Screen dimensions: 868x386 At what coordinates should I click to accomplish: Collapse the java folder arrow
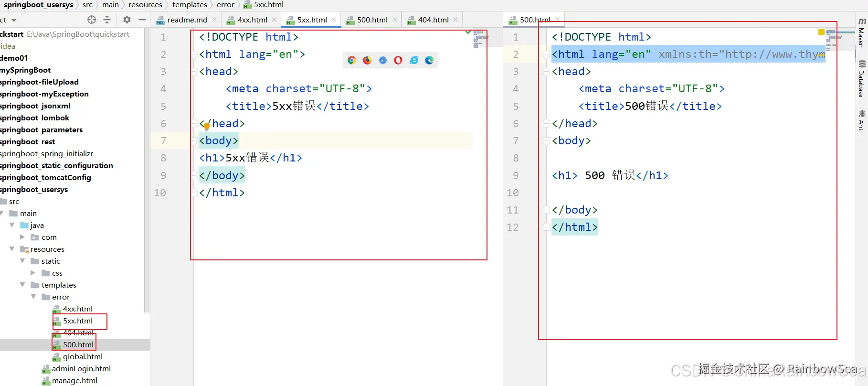(12, 225)
